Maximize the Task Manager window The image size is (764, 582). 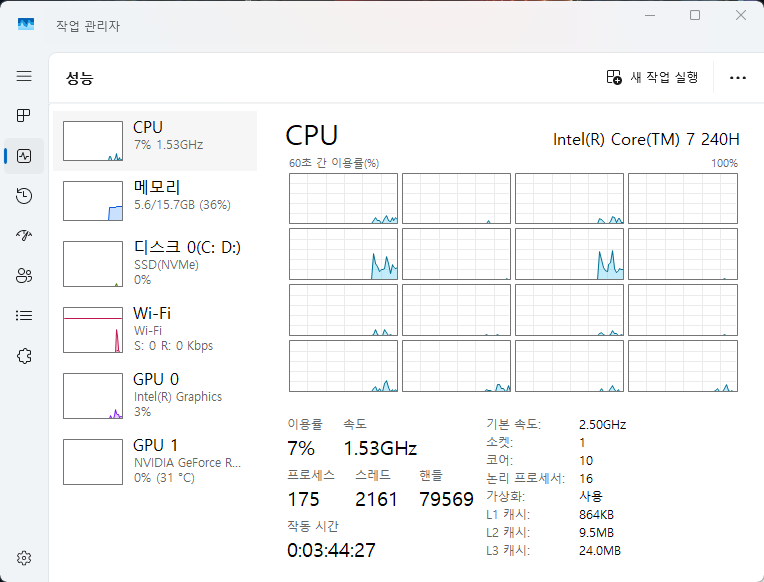coord(695,15)
